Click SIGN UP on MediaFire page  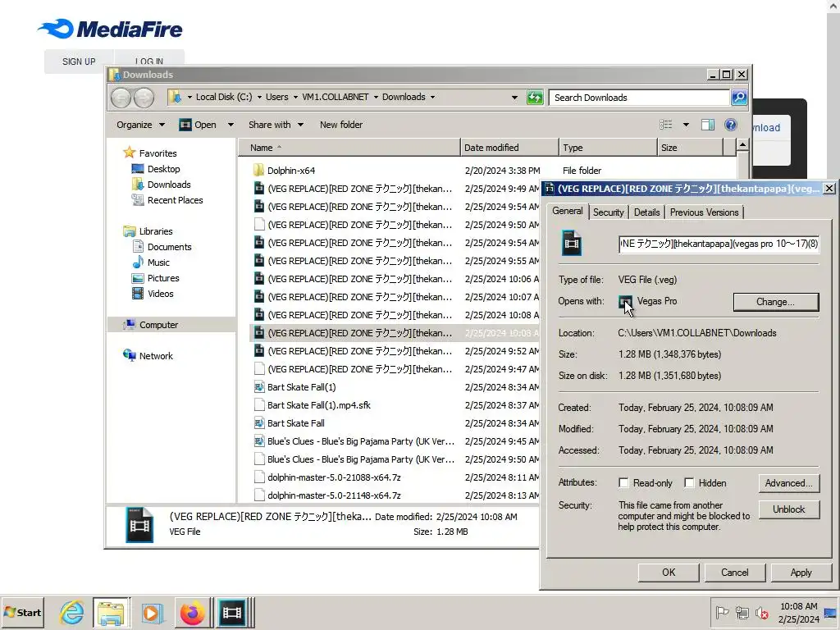point(79,62)
